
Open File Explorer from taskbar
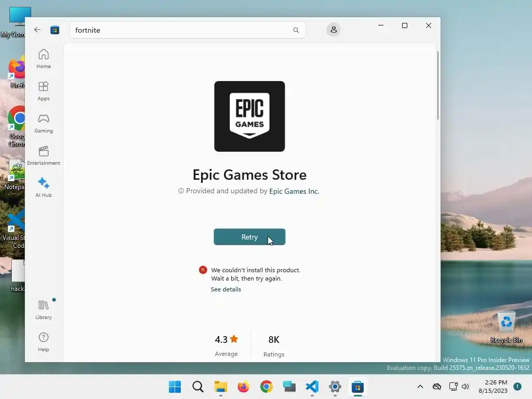[x=220, y=387]
